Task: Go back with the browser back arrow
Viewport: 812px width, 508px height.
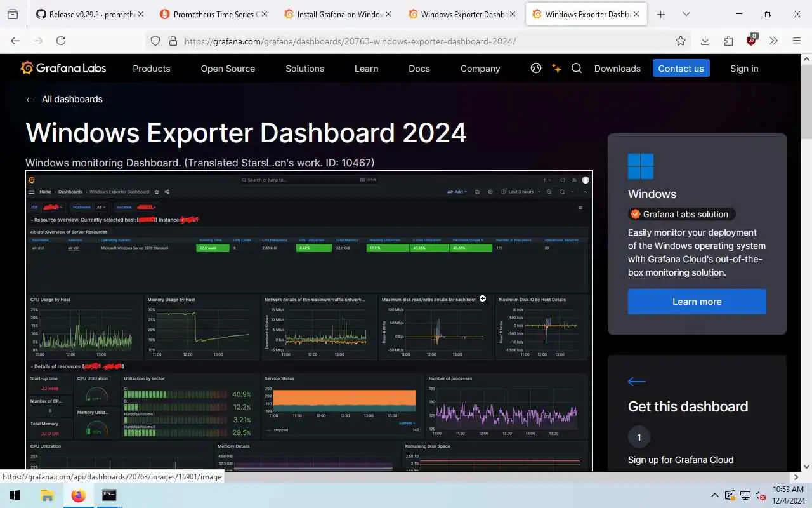Action: pos(15,41)
